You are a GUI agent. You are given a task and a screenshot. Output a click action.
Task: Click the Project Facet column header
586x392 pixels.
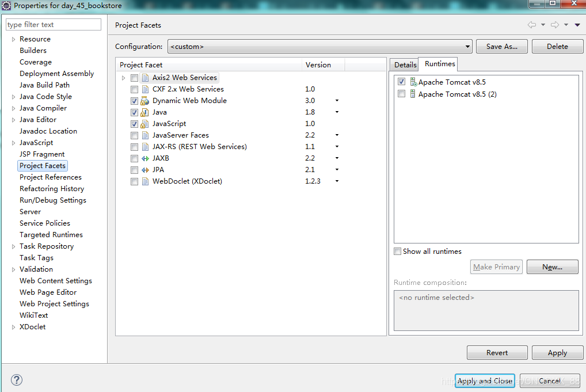(208, 64)
